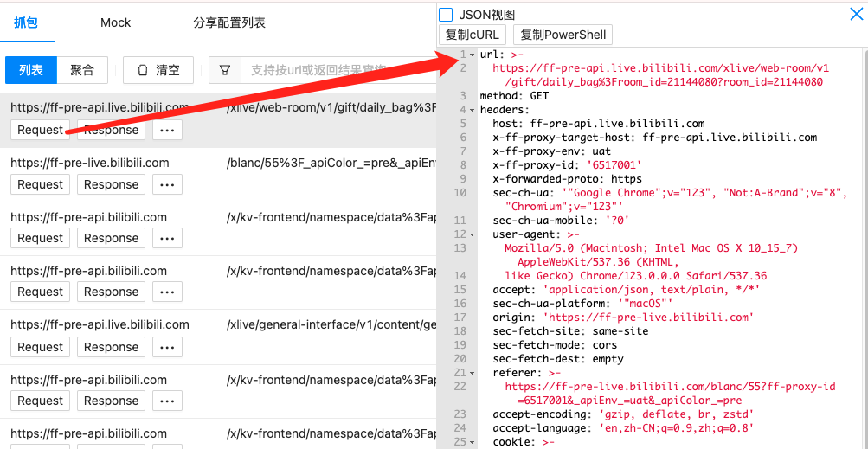Click the x-forwarded-proto: https line

[567, 179]
